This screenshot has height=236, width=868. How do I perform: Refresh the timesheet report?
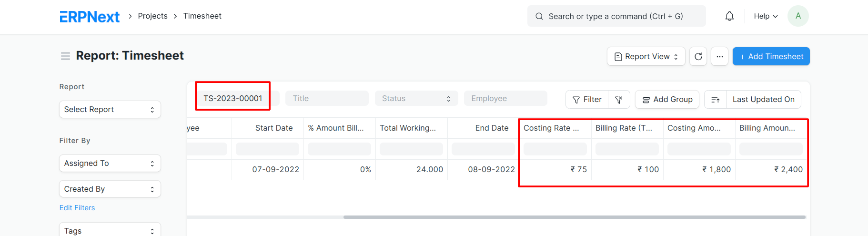[698, 56]
